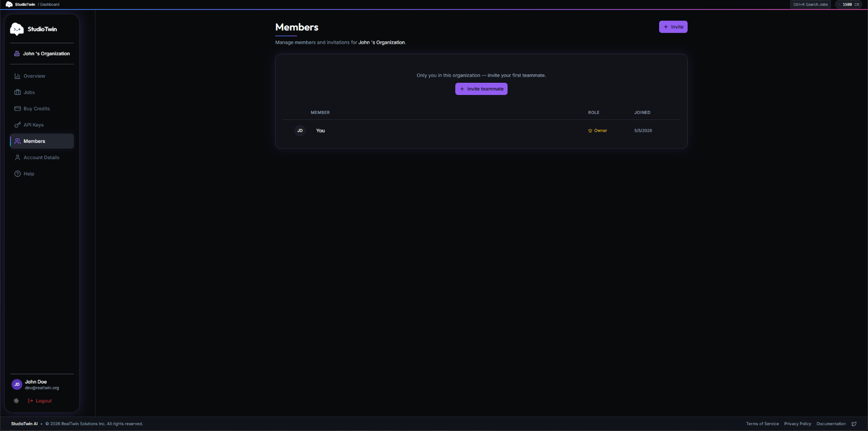Click the Buy Credits card icon

[18, 109]
